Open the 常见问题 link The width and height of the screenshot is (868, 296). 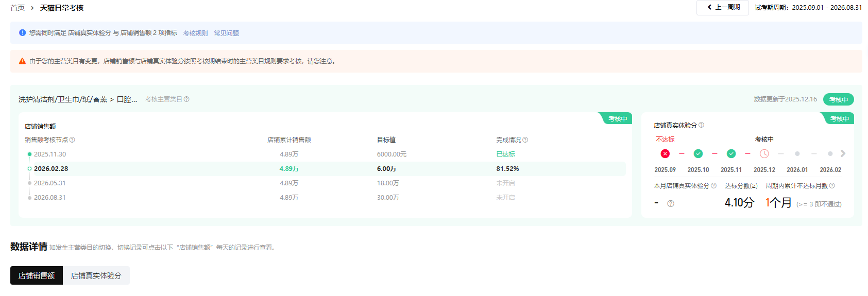click(x=226, y=33)
